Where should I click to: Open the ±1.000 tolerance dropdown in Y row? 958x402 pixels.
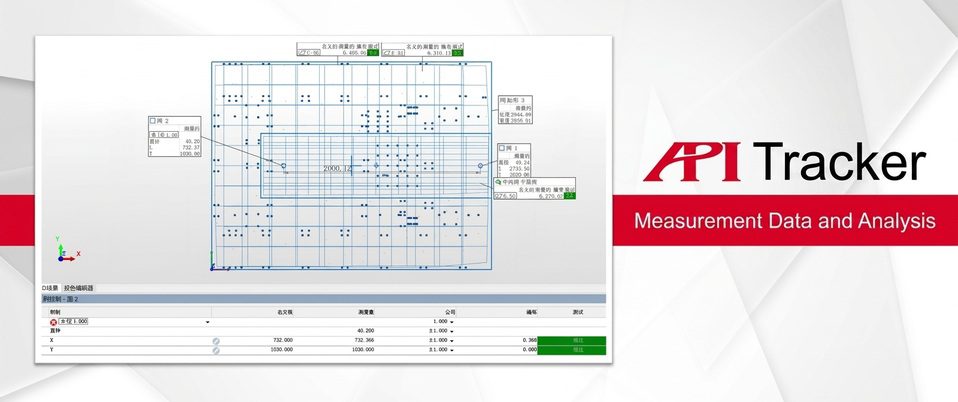[x=452, y=350]
